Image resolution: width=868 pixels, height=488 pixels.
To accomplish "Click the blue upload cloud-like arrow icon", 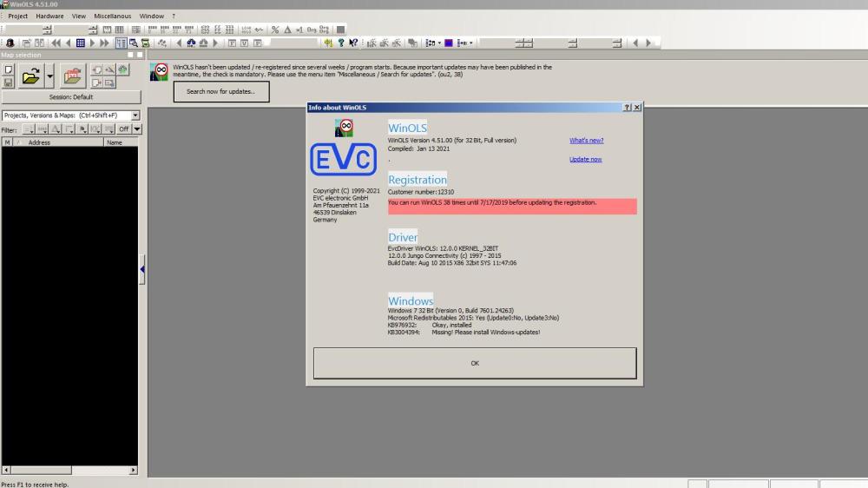I will click(191, 43).
